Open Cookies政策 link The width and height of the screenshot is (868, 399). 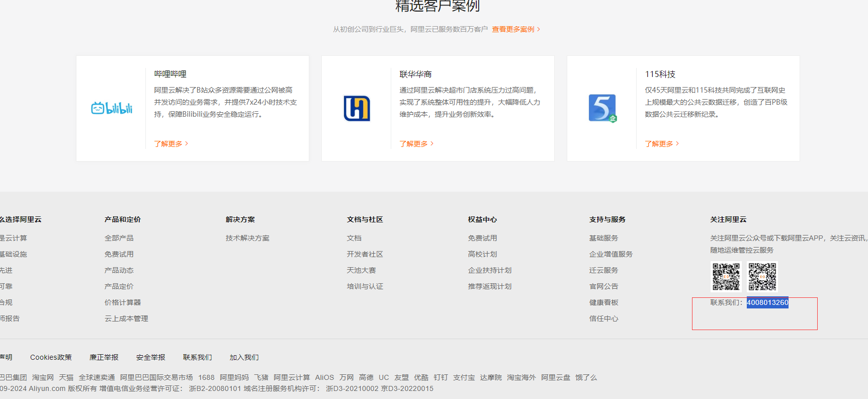tap(51, 357)
